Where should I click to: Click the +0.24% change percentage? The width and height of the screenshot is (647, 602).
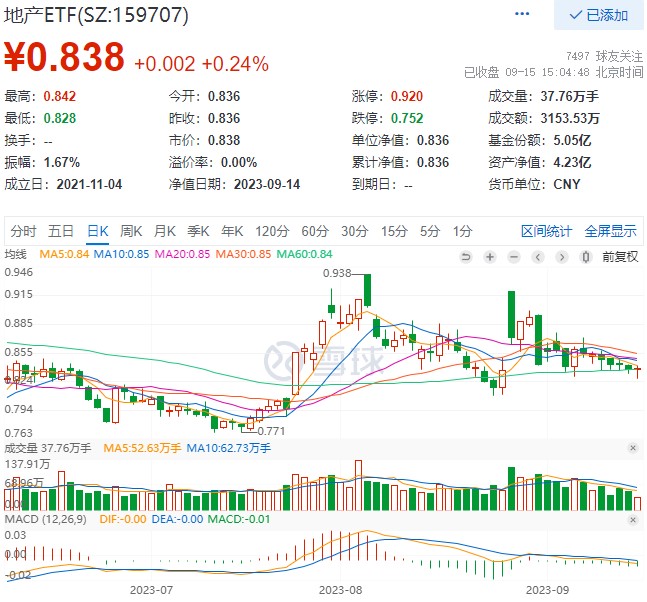coord(236,64)
